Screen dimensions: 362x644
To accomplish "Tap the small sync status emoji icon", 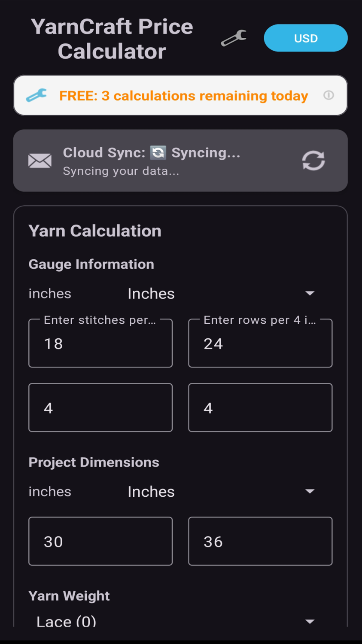I will [x=158, y=152].
